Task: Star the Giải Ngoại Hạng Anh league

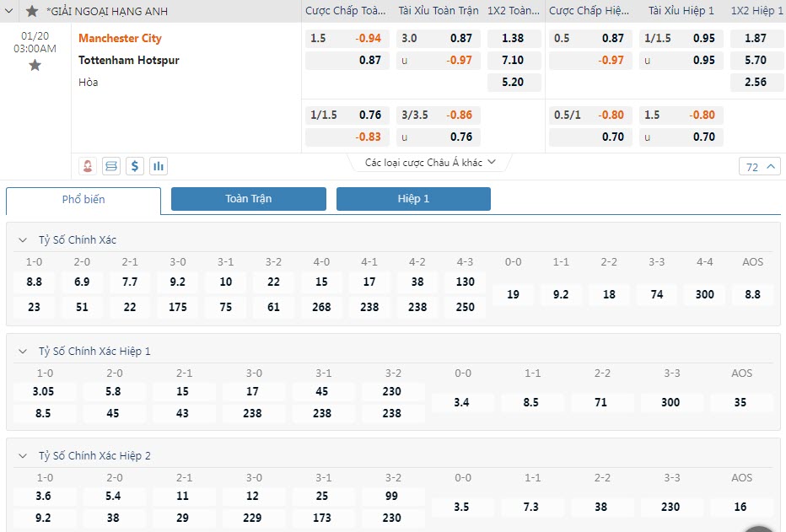Action: pos(32,11)
